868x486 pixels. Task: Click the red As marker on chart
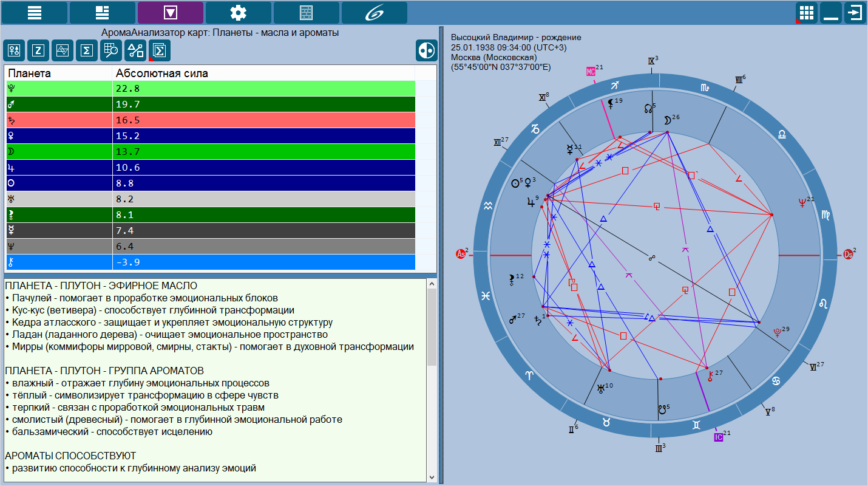click(461, 254)
